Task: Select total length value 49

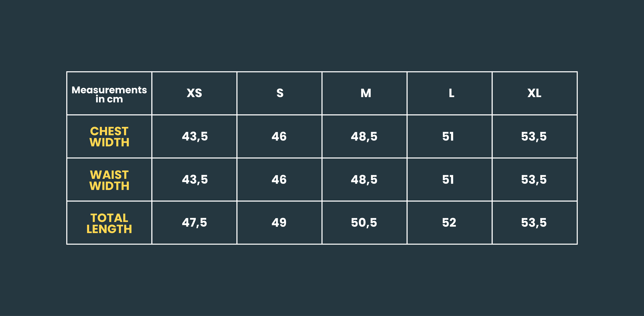Action: (279, 223)
